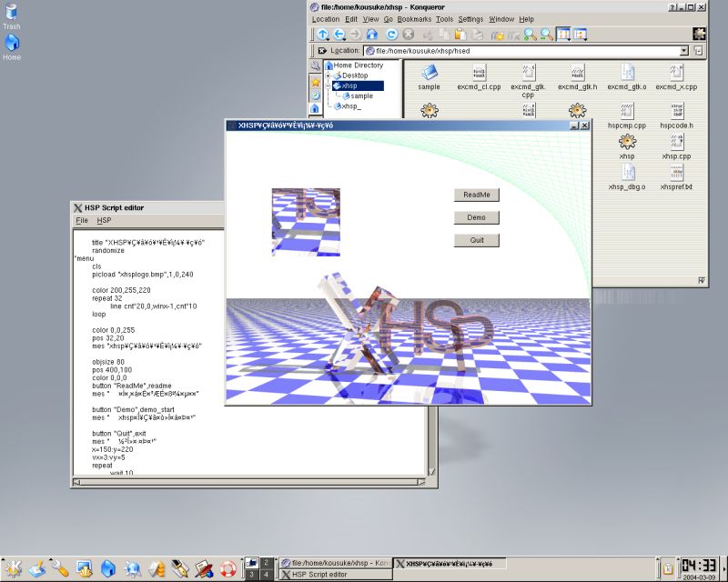Select the bookmarks star sidebar tab
Image resolution: width=728 pixels, height=582 pixels.
click(x=315, y=81)
